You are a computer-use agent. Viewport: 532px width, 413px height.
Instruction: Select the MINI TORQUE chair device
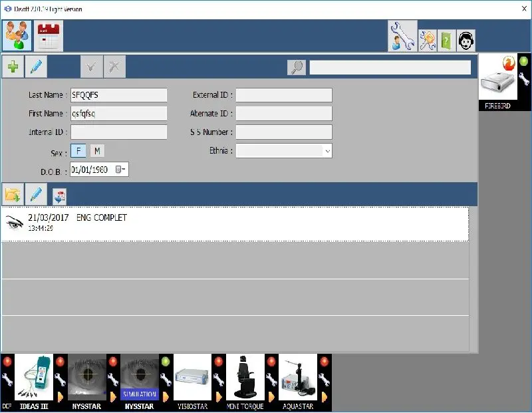tap(245, 382)
